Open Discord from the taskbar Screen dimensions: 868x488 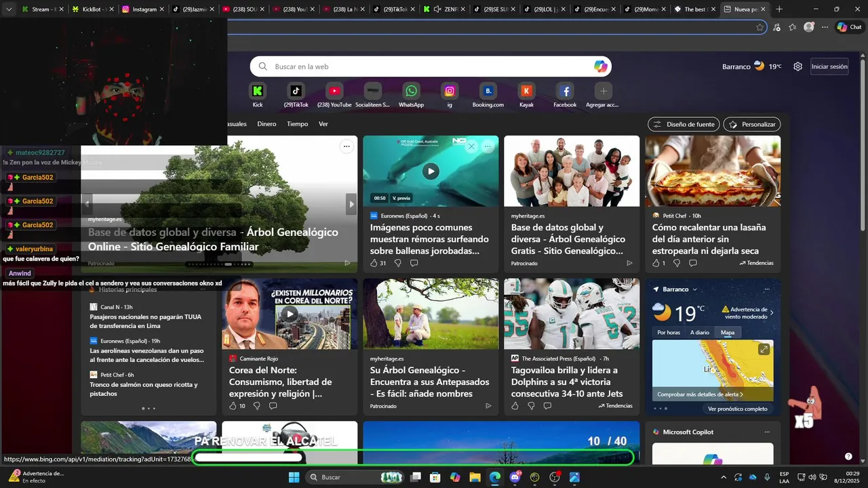pos(515,477)
